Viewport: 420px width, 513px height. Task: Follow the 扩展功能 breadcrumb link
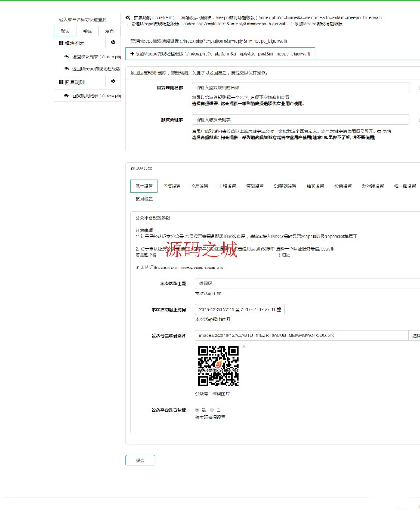[154, 18]
